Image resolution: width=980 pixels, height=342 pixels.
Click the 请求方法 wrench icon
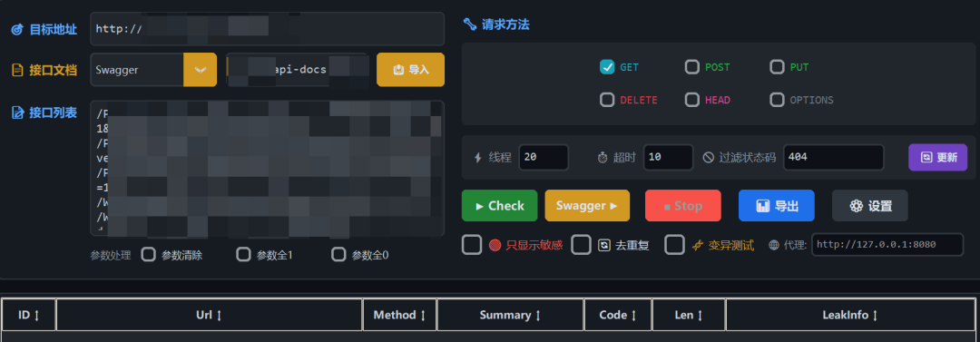coord(469,24)
